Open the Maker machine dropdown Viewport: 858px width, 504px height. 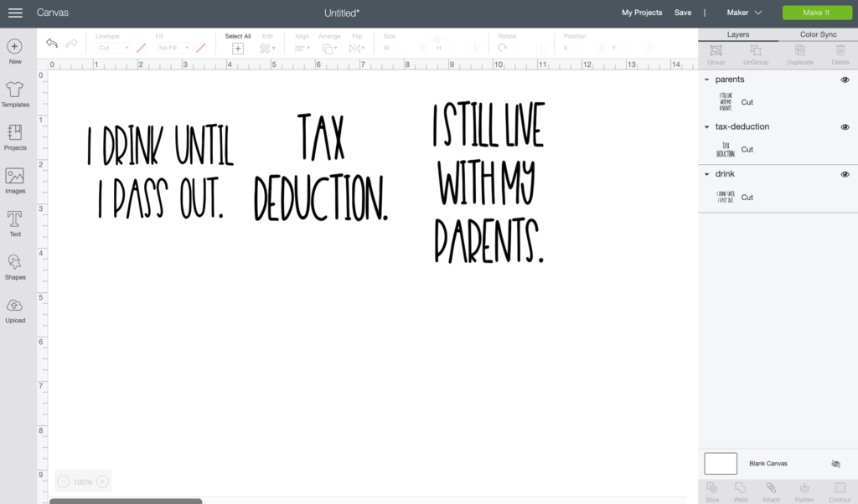click(744, 13)
